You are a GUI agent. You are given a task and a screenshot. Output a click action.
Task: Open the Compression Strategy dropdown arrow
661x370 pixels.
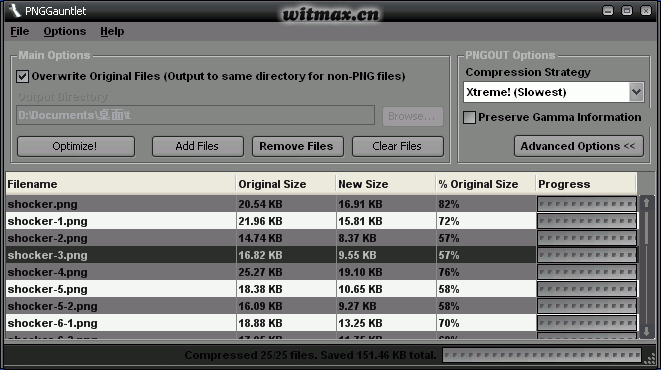point(637,92)
